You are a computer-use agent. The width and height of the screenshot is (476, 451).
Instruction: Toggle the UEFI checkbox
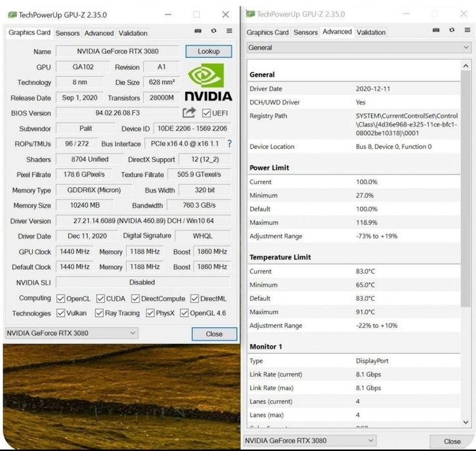[206, 113]
